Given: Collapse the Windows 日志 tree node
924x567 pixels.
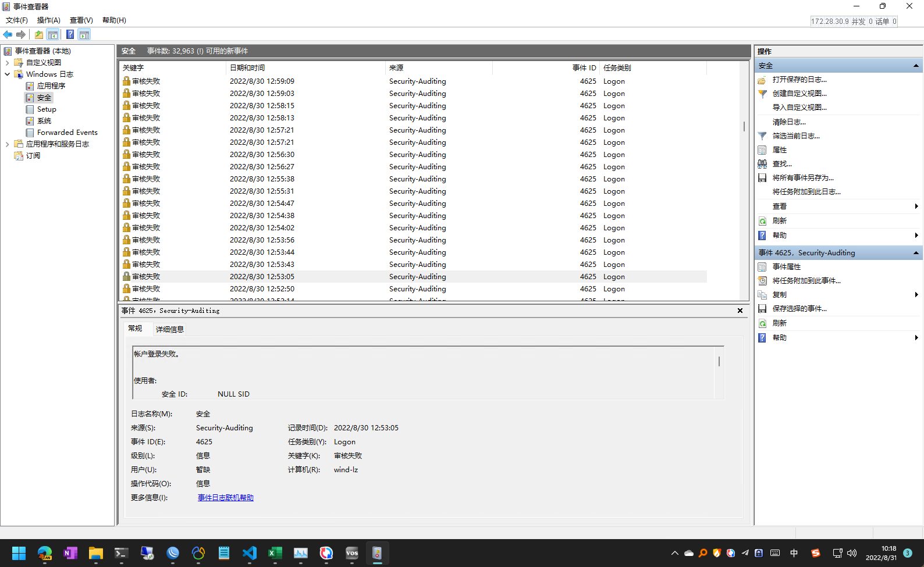Looking at the screenshot, I should click(7, 74).
